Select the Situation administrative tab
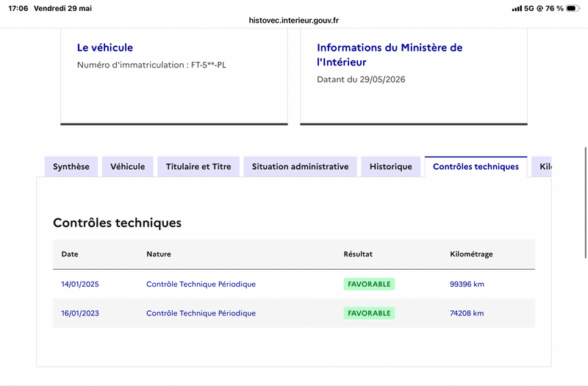 pyautogui.click(x=300, y=167)
